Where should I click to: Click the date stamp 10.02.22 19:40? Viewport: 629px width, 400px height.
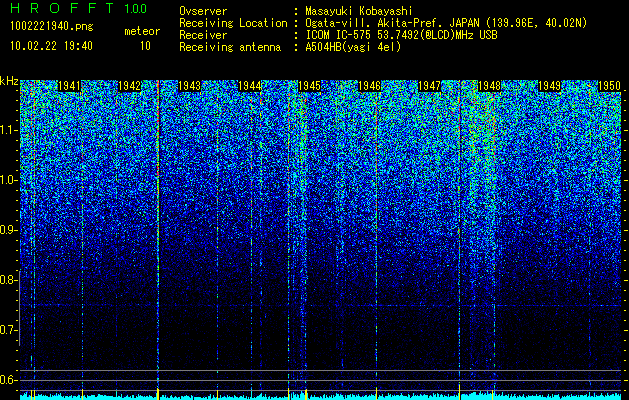[51, 45]
